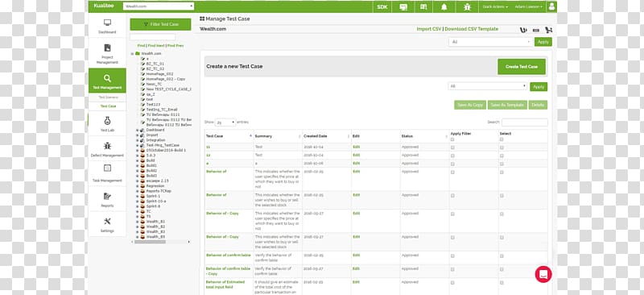Click the Import CSV link
The width and height of the screenshot is (644, 295).
429,29
